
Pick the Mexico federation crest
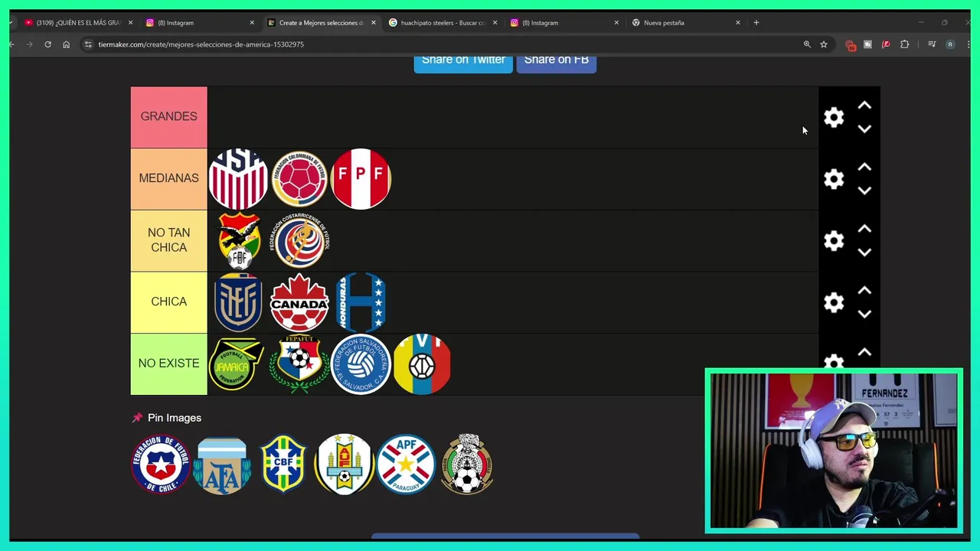(x=466, y=464)
